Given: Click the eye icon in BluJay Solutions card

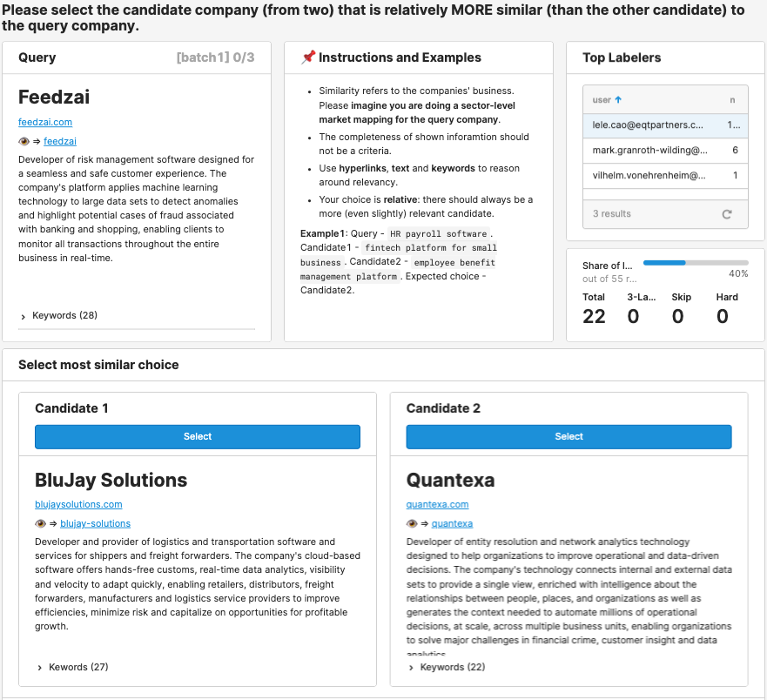Looking at the screenshot, I should point(40,523).
